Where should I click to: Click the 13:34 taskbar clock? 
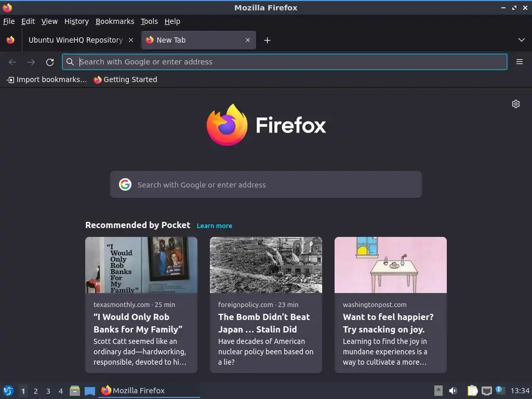(x=520, y=391)
